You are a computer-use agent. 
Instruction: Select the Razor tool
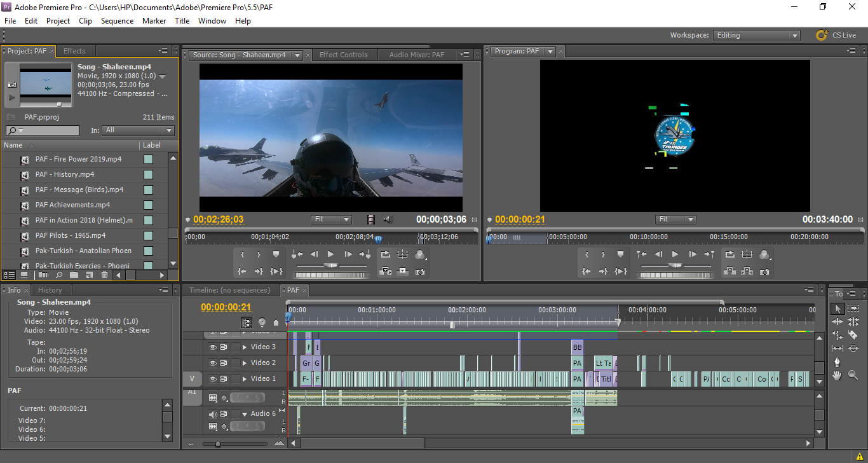pos(853,335)
